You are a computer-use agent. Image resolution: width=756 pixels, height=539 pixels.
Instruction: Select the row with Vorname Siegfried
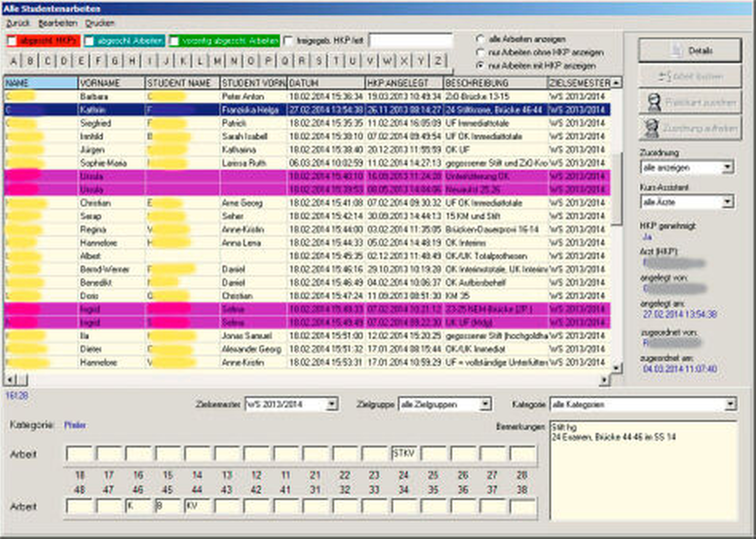(307, 123)
